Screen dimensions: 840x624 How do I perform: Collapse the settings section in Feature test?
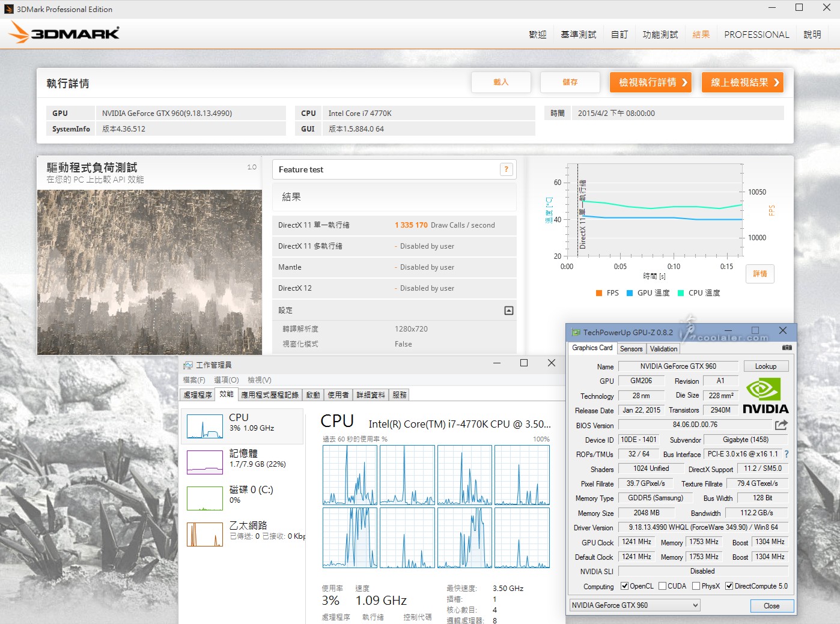tap(509, 310)
